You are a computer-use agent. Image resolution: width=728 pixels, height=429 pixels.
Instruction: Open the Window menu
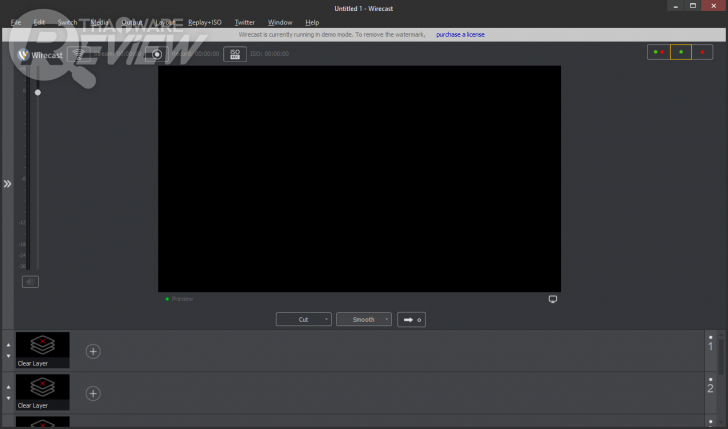[x=280, y=22]
